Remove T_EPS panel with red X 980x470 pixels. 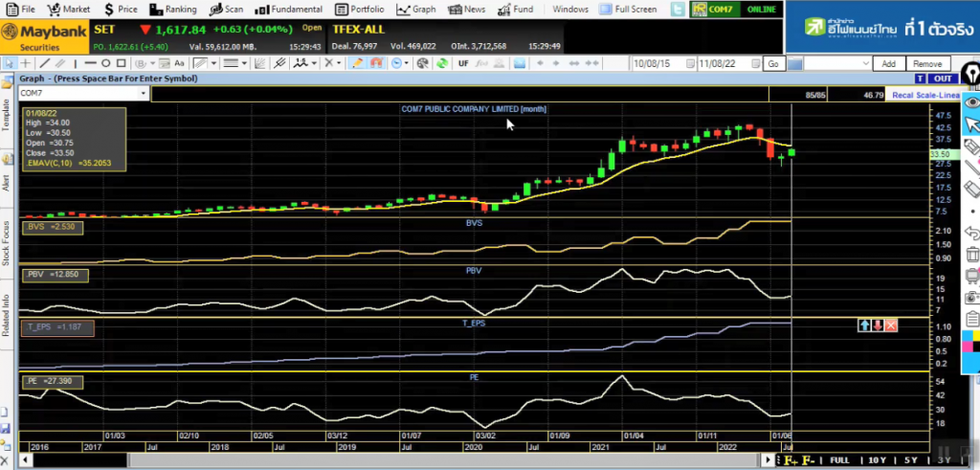(891, 325)
